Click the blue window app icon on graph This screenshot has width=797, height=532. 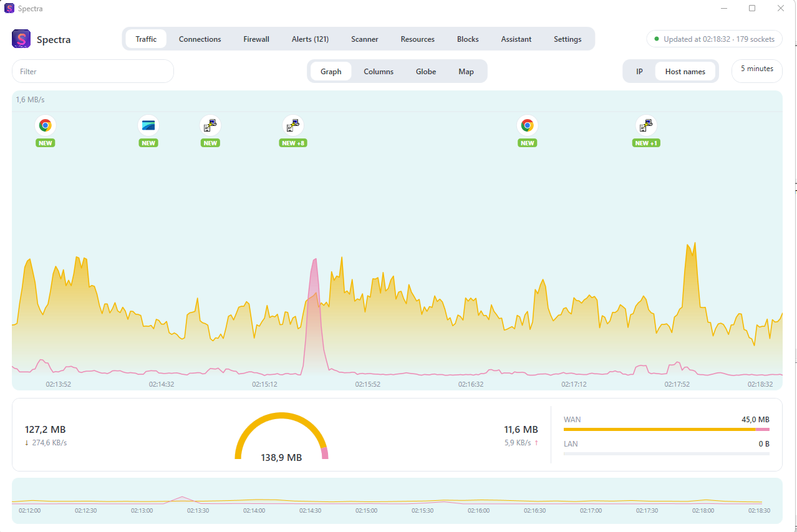148,125
